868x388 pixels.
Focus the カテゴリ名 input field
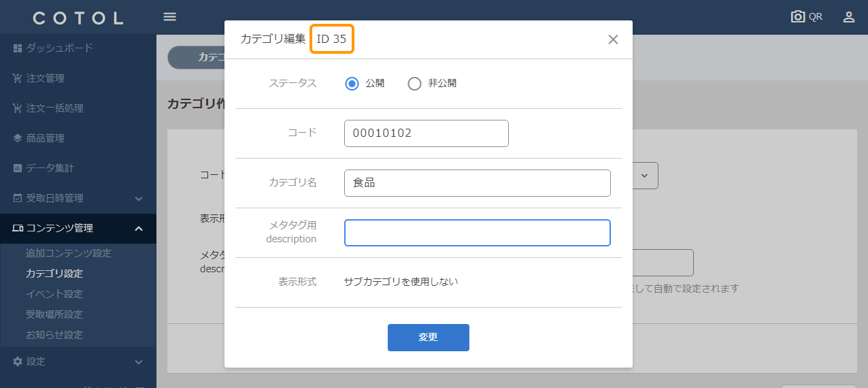point(478,183)
